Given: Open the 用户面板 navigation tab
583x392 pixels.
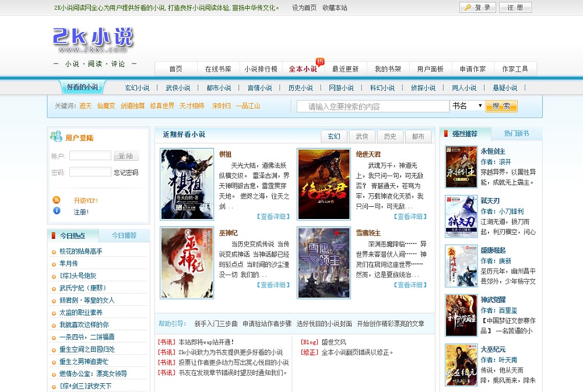Looking at the screenshot, I should pos(430,69).
